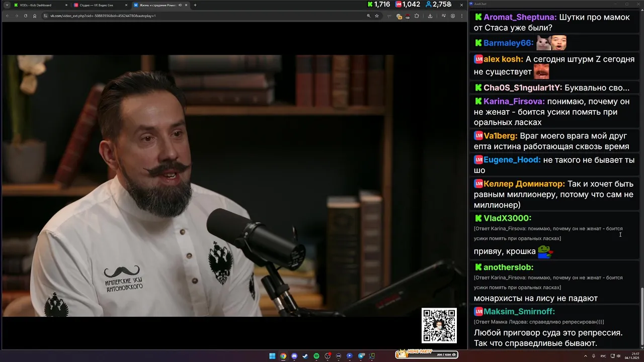Click the Pepe emote in VladX3000's message
644x362 pixels.
(545, 251)
